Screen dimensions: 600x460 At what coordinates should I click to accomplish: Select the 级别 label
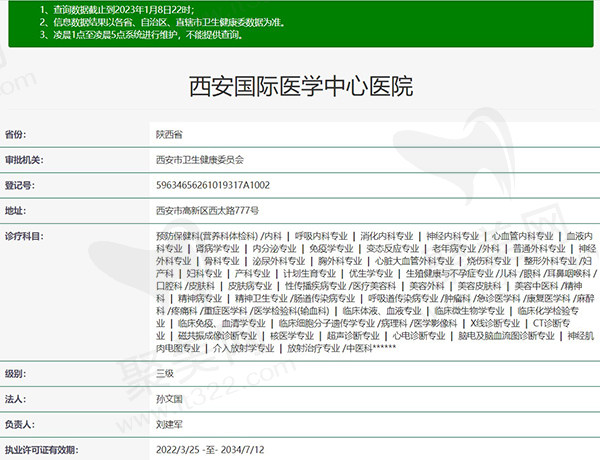tap(15, 374)
